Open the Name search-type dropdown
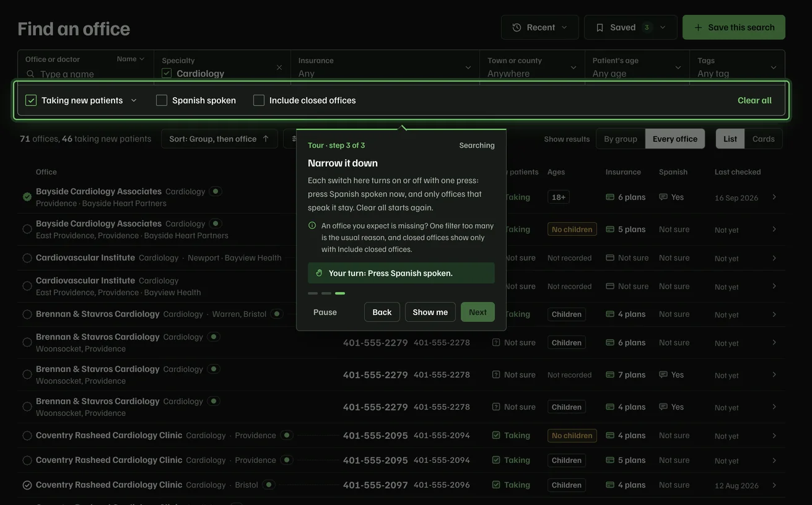This screenshot has width=812, height=505. pos(131,59)
